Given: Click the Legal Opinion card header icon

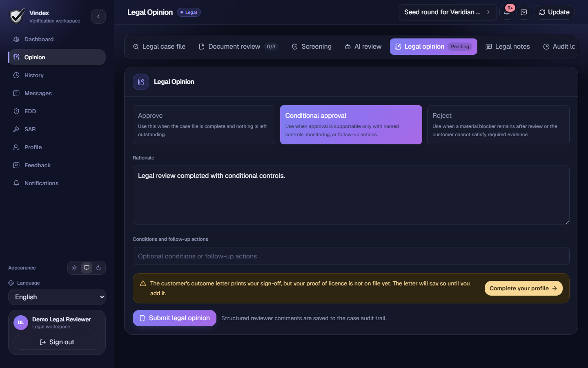Looking at the screenshot, I should click(141, 82).
